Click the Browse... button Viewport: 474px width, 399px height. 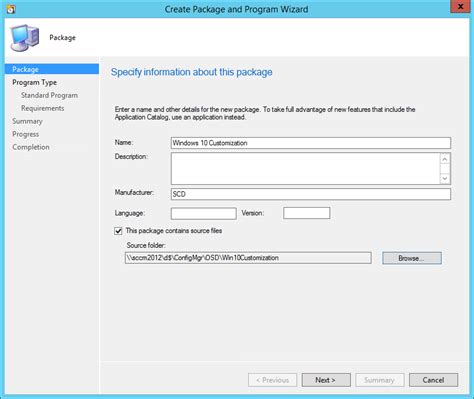[412, 258]
